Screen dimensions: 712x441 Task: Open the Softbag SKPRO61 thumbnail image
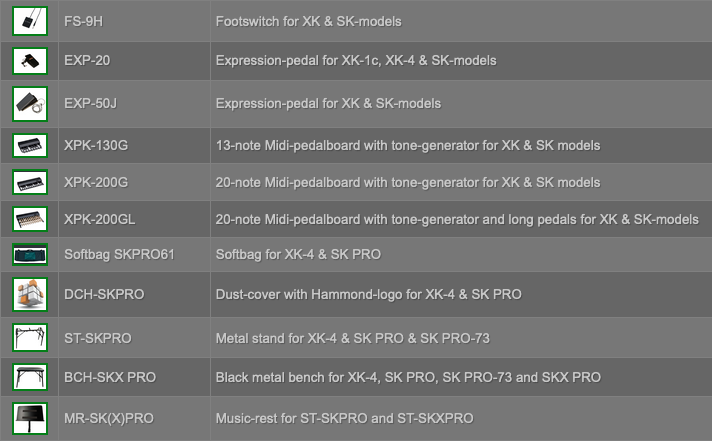(30, 254)
